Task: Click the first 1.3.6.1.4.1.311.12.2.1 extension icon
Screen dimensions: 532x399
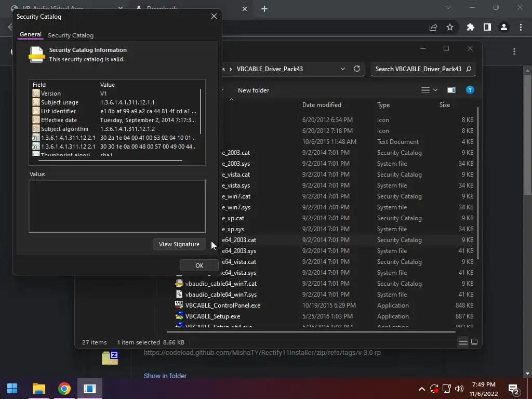Action: click(x=36, y=137)
